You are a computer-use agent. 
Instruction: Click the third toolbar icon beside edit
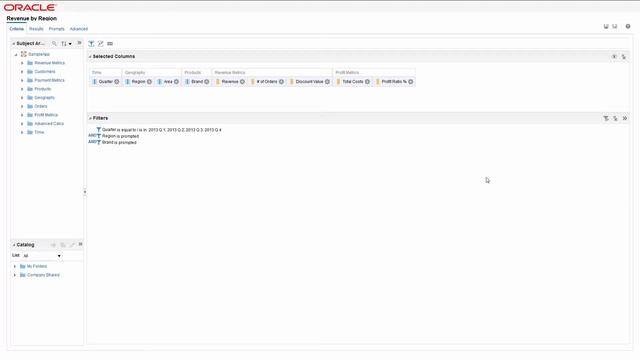[x=110, y=44]
